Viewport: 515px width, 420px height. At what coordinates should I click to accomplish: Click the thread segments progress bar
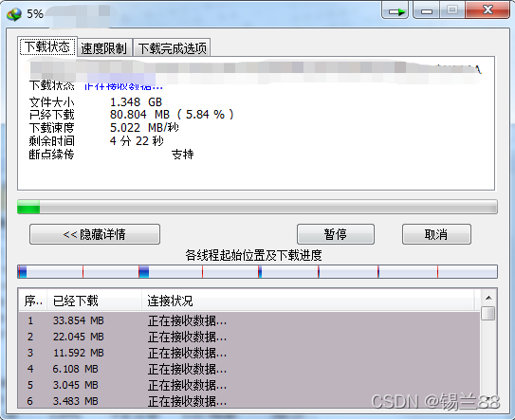(x=257, y=271)
